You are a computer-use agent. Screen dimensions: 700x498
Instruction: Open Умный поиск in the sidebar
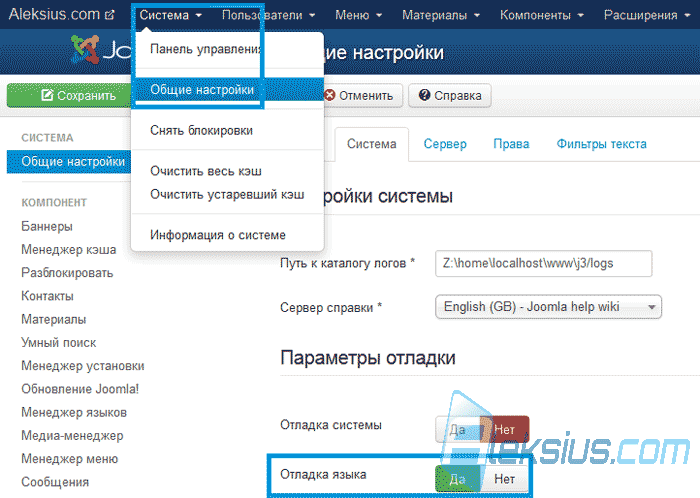58,342
